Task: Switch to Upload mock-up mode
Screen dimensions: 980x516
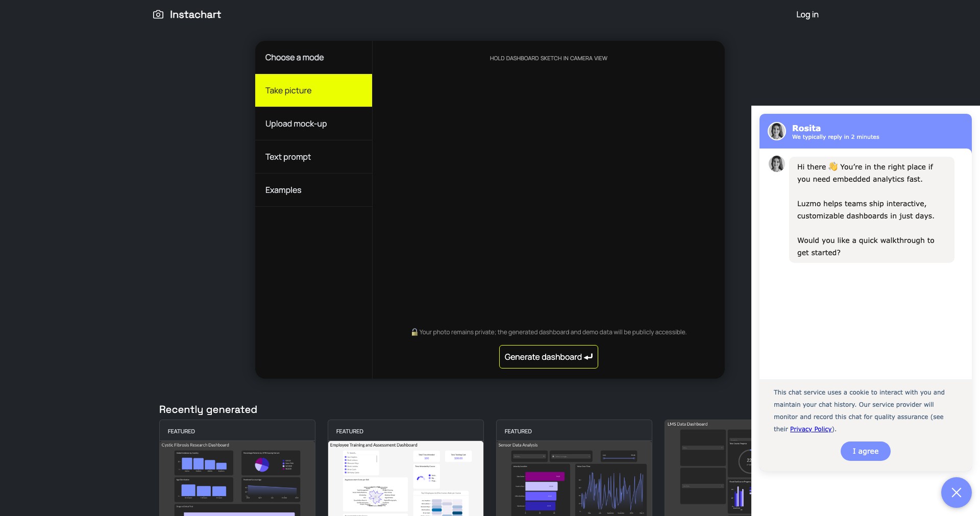Action: (x=313, y=124)
